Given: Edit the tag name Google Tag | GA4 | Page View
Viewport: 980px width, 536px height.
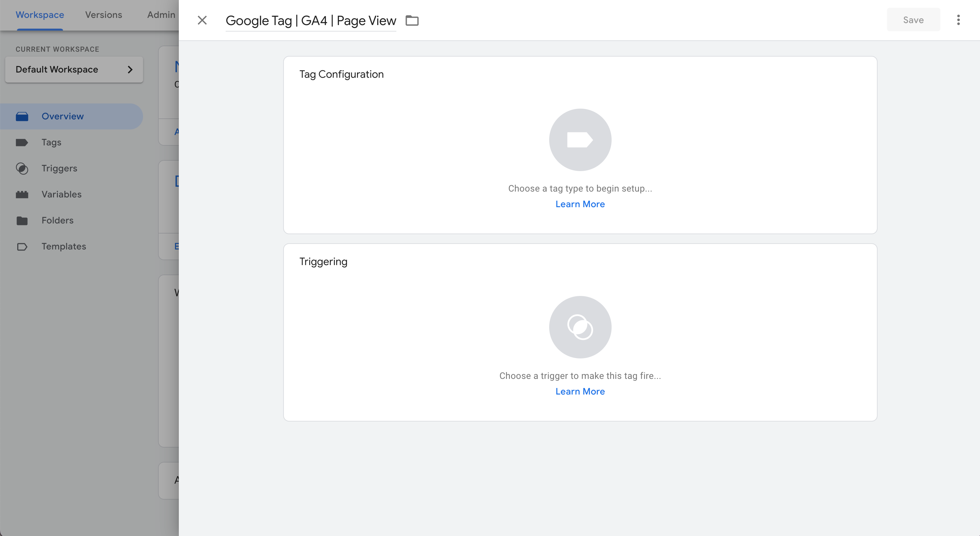Looking at the screenshot, I should (x=311, y=20).
